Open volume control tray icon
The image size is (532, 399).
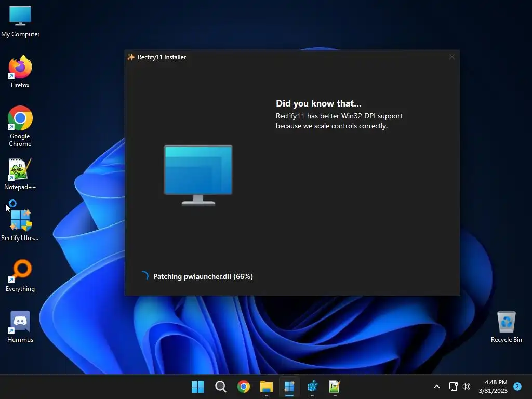point(466,387)
